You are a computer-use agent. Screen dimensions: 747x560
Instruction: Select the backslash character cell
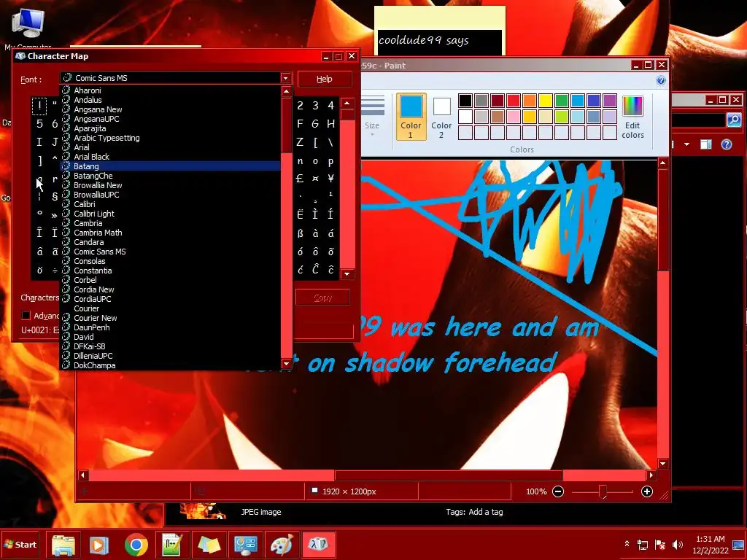330,142
